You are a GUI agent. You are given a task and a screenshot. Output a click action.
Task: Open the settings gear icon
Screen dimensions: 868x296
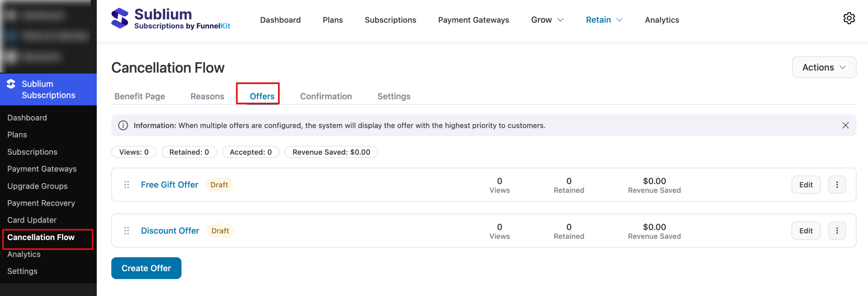849,18
